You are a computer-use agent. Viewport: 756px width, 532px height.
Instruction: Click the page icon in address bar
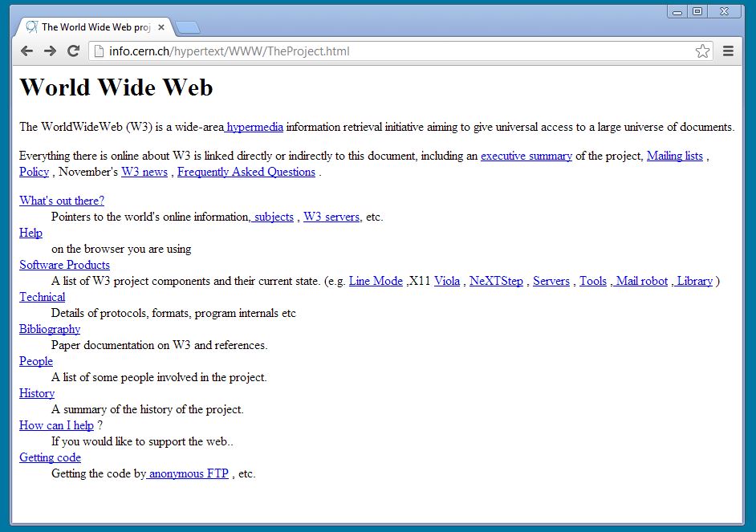[99, 51]
